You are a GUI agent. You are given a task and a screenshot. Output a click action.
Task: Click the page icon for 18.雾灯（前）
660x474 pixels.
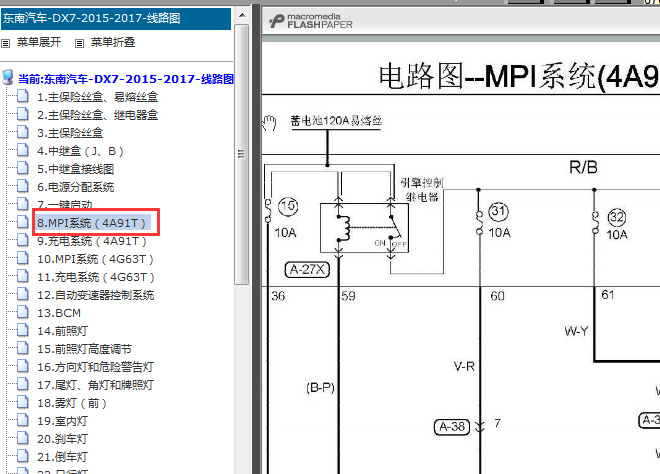(x=23, y=402)
